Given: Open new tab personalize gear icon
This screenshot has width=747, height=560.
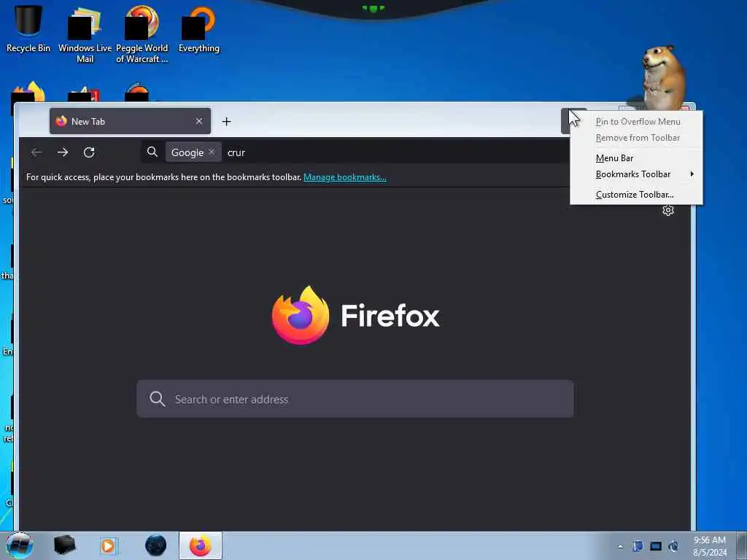Looking at the screenshot, I should click(x=668, y=210).
